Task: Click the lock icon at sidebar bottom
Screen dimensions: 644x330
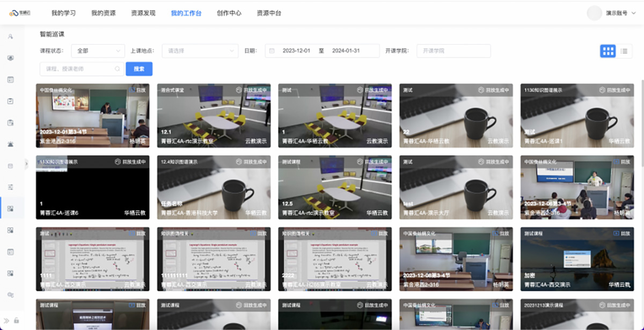Action: click(x=17, y=320)
